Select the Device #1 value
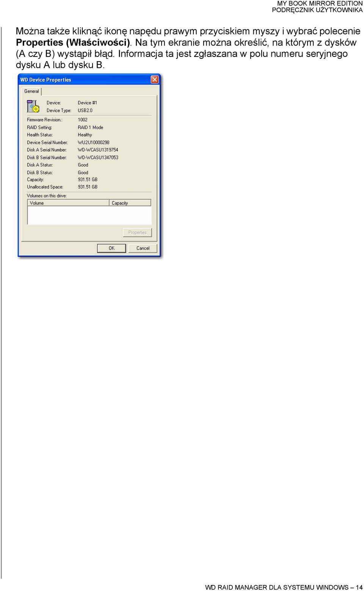Screen dimensions: 364x591 88,103
